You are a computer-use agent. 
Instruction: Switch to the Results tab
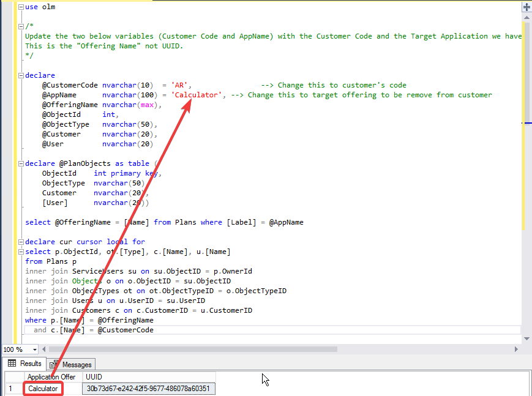(24, 364)
